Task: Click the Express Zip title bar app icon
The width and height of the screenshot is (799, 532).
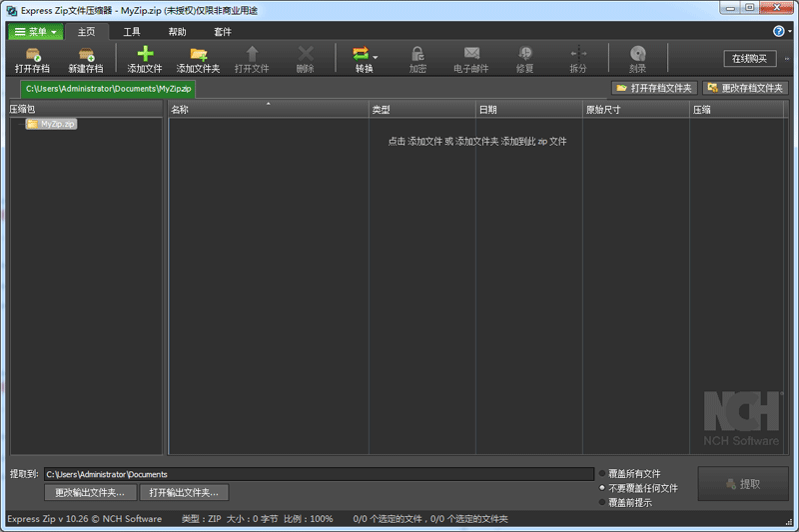Action: 11,11
